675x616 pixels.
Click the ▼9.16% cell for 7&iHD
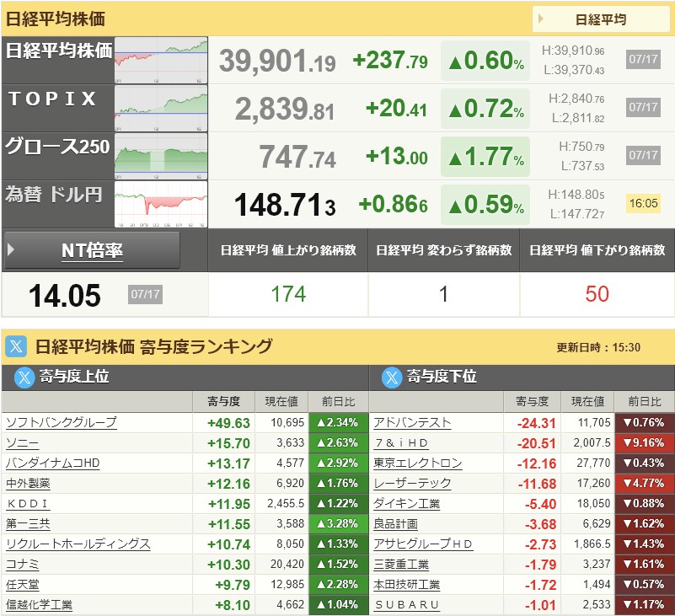pos(645,442)
